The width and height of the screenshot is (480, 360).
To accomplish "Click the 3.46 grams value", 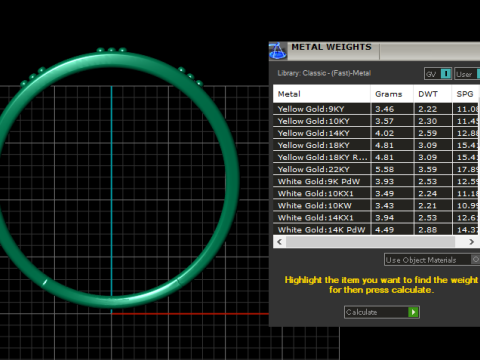I will (385, 109).
